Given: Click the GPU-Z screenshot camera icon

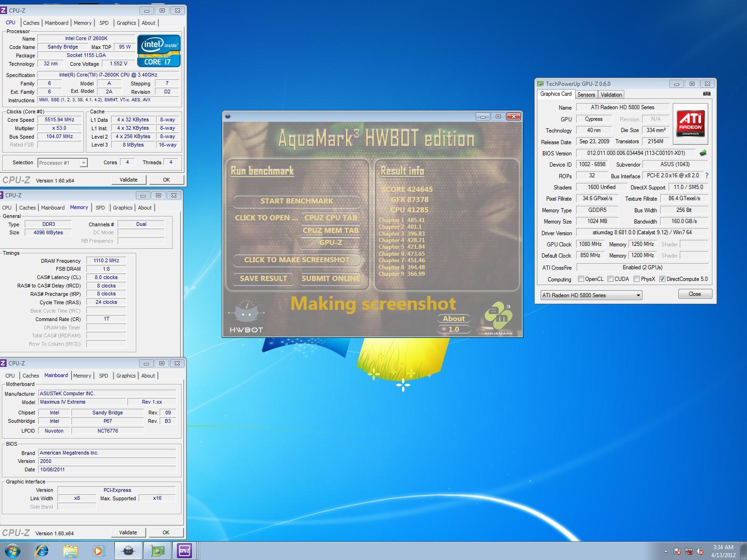Looking at the screenshot, I should coord(707,94).
